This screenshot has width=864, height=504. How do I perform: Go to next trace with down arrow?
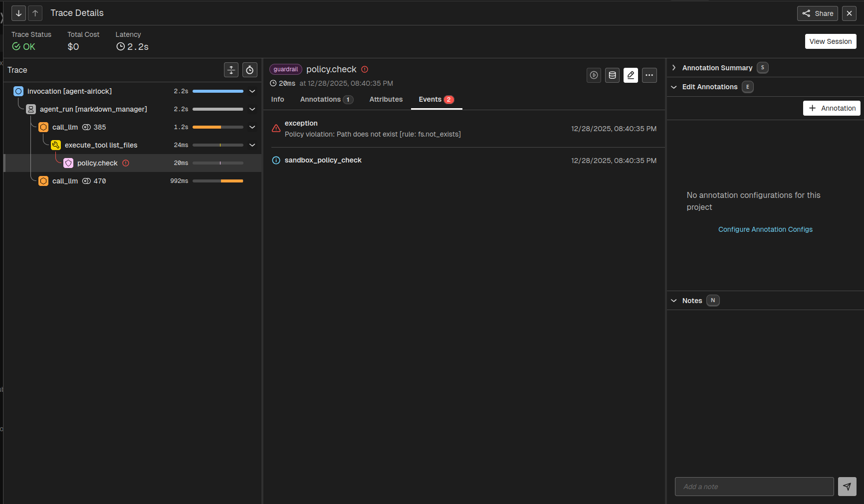click(x=18, y=13)
